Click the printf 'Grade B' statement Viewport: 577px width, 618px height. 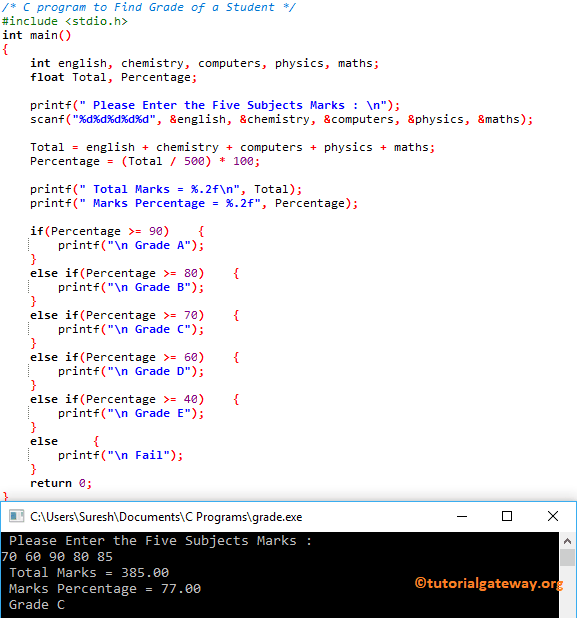point(131,287)
